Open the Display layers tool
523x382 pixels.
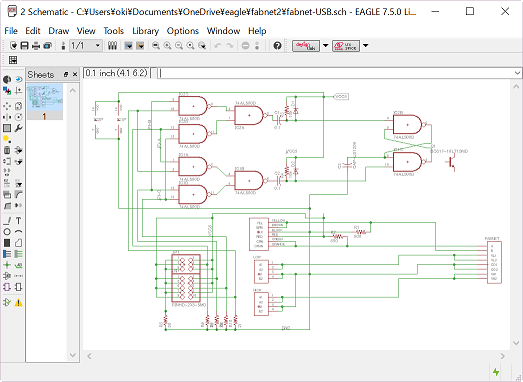tap(7, 91)
